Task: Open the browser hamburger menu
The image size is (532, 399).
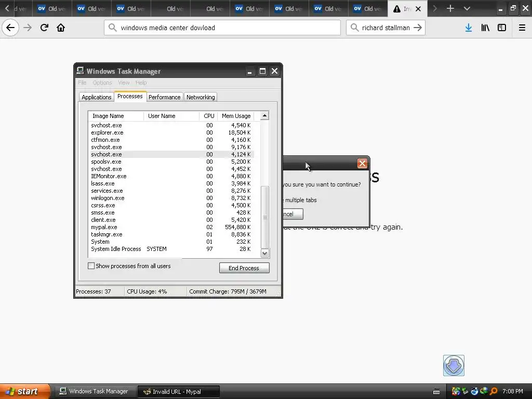Action: (522, 28)
